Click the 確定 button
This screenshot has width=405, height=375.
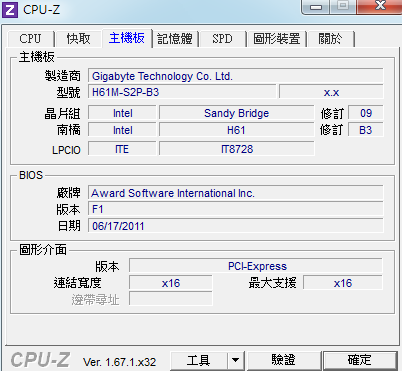point(360,360)
